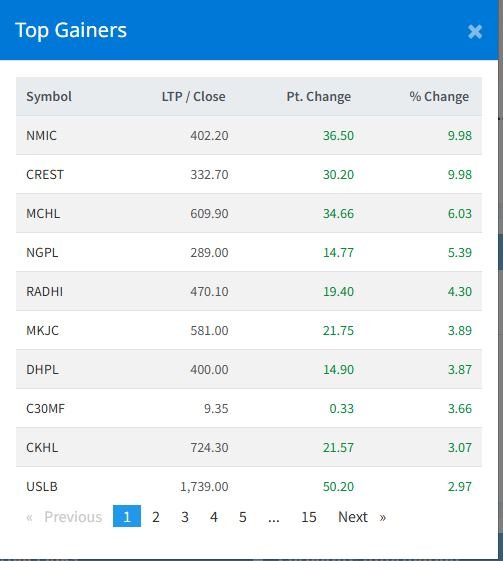Click the Next page link

click(x=362, y=517)
